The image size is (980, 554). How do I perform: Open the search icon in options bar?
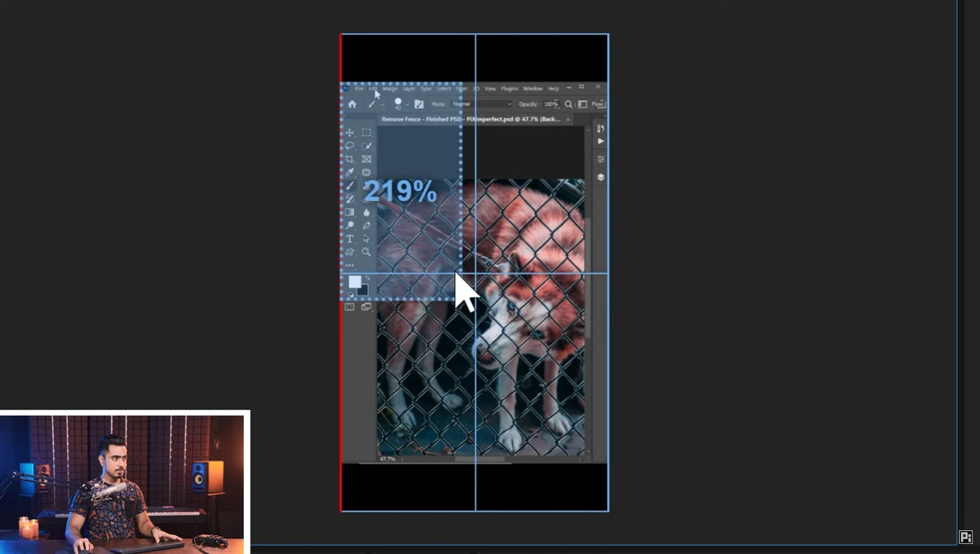[x=569, y=104]
